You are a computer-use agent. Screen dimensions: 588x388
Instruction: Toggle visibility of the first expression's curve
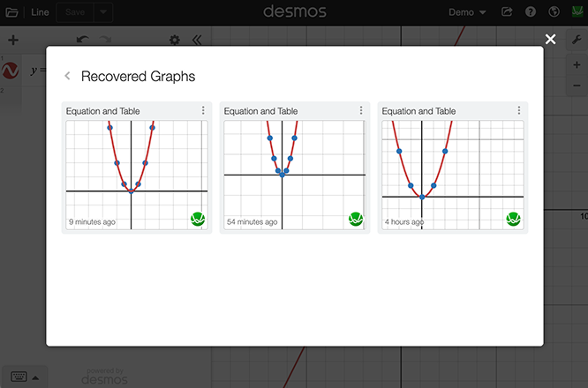tap(11, 71)
